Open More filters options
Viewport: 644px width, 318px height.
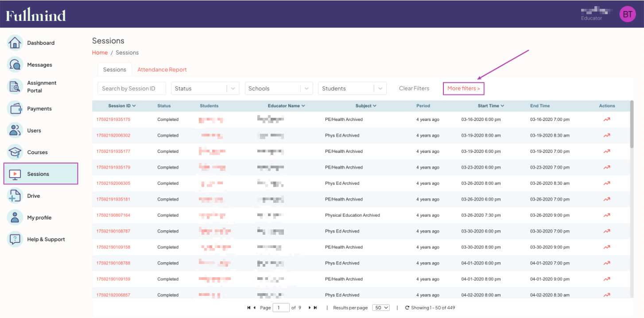click(463, 88)
